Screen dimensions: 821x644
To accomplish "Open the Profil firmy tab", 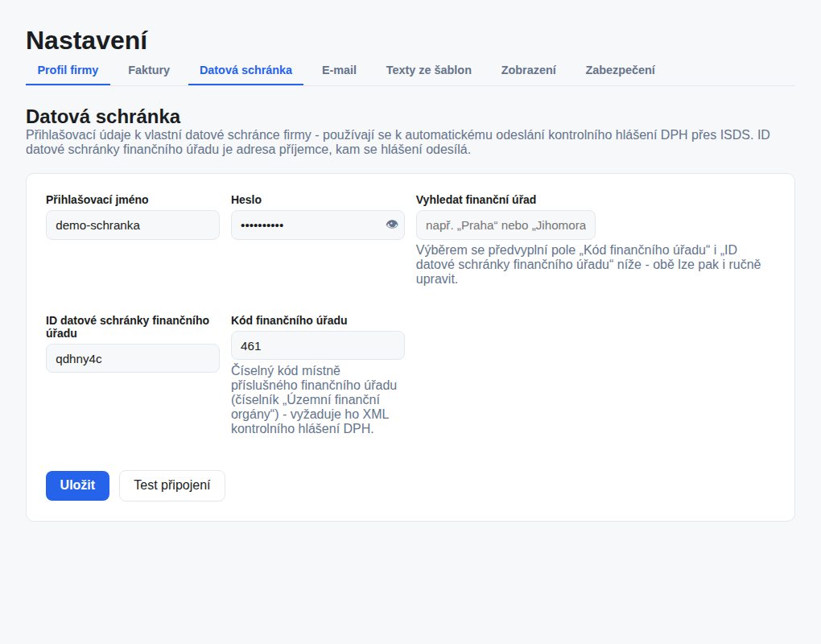I will [68, 70].
